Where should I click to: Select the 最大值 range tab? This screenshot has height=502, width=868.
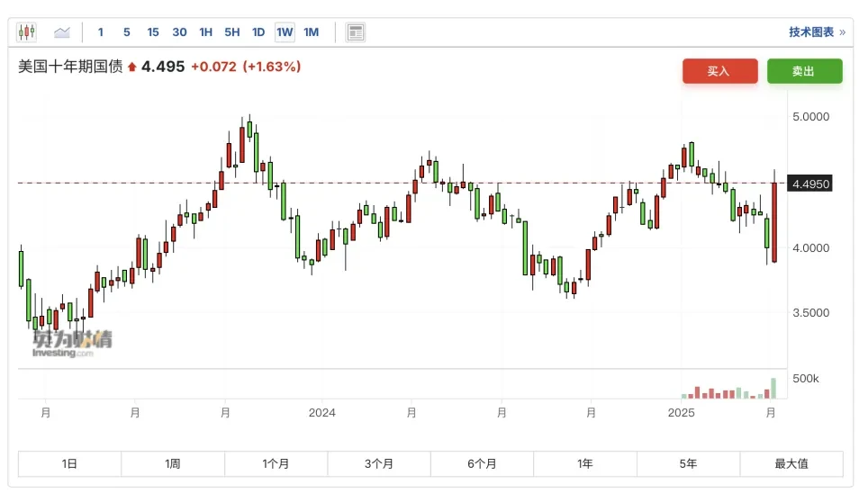click(x=791, y=464)
